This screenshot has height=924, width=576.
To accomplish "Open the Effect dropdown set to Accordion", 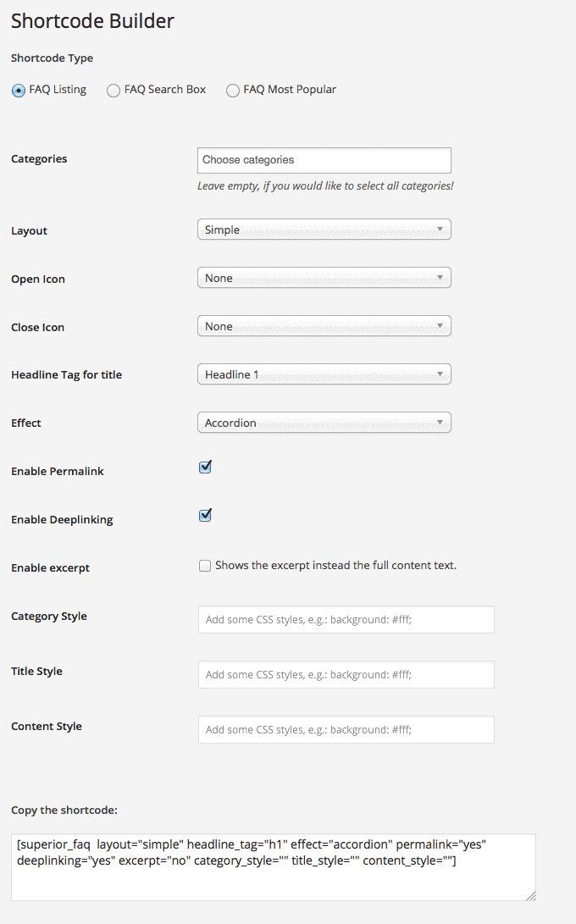I will point(324,423).
